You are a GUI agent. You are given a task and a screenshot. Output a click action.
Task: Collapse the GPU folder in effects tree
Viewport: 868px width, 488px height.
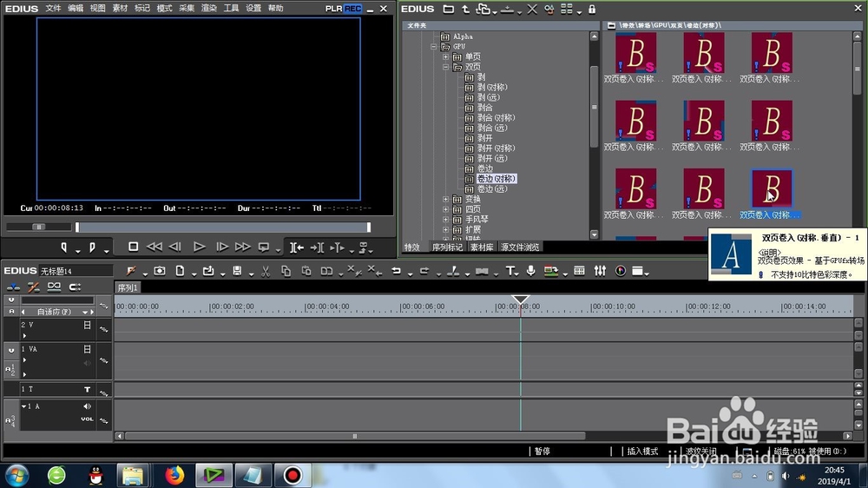[434, 47]
